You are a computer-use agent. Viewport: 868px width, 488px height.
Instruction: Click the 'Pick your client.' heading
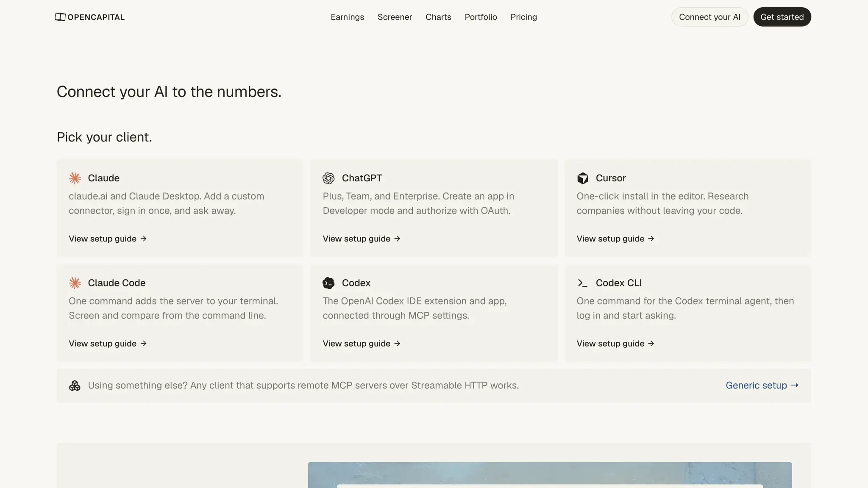coord(104,137)
